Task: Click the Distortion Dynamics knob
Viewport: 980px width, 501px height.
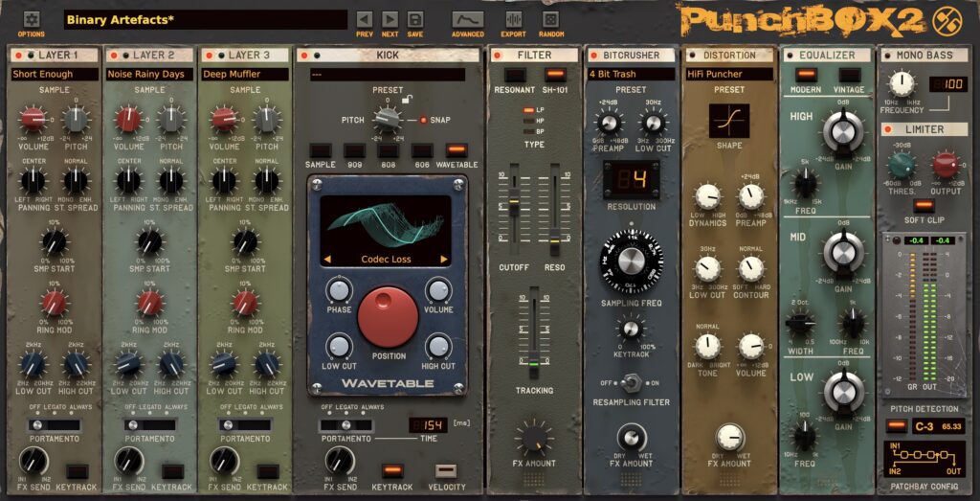Action: [707, 197]
